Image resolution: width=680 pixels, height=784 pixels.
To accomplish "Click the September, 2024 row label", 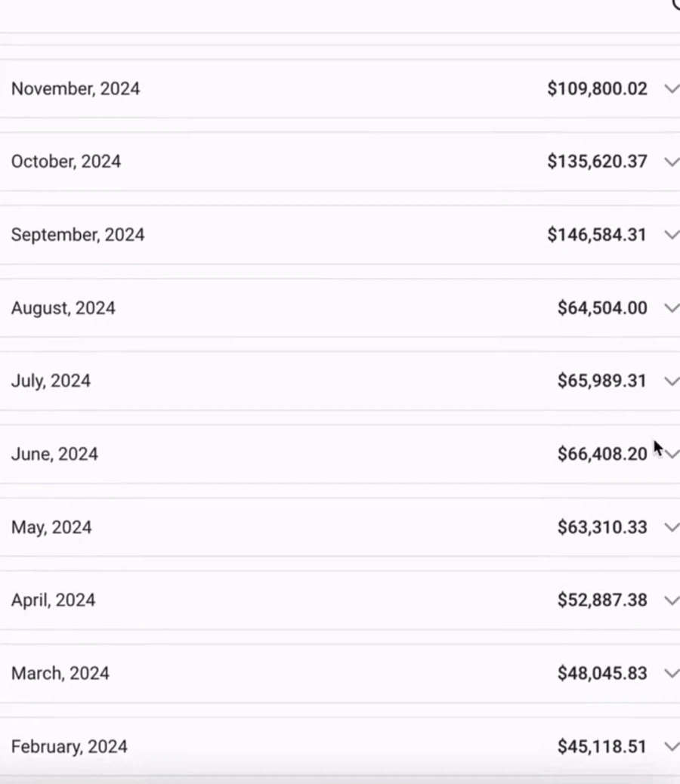I will point(78,235).
